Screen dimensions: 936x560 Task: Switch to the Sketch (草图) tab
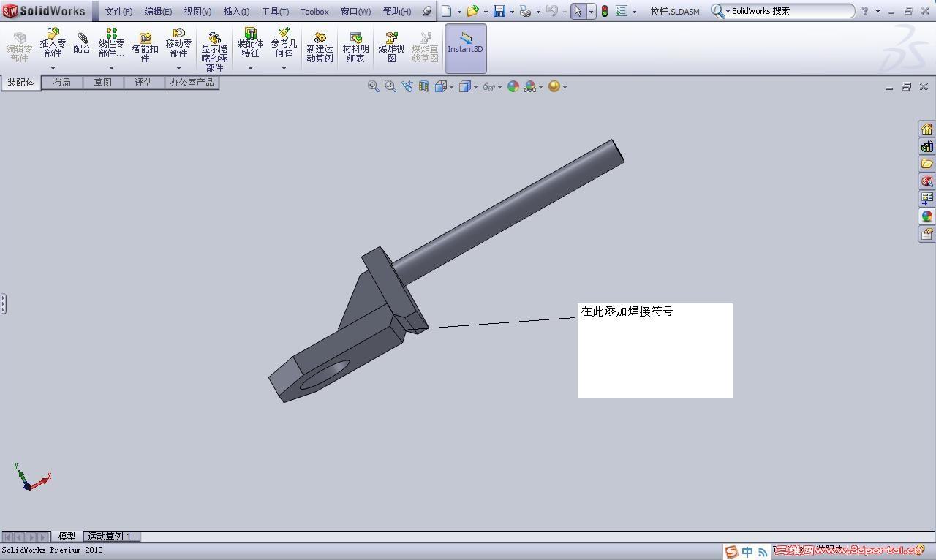coord(102,83)
